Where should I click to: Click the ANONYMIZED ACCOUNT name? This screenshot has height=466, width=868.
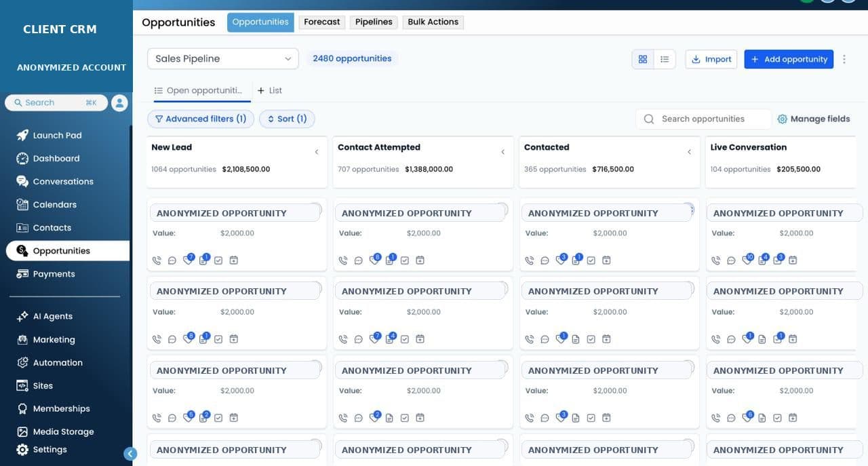click(x=72, y=67)
